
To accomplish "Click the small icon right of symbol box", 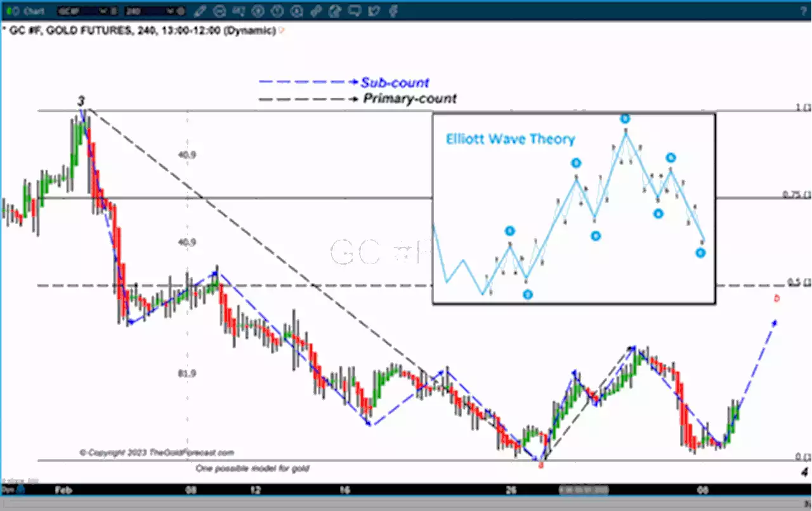I will (115, 11).
